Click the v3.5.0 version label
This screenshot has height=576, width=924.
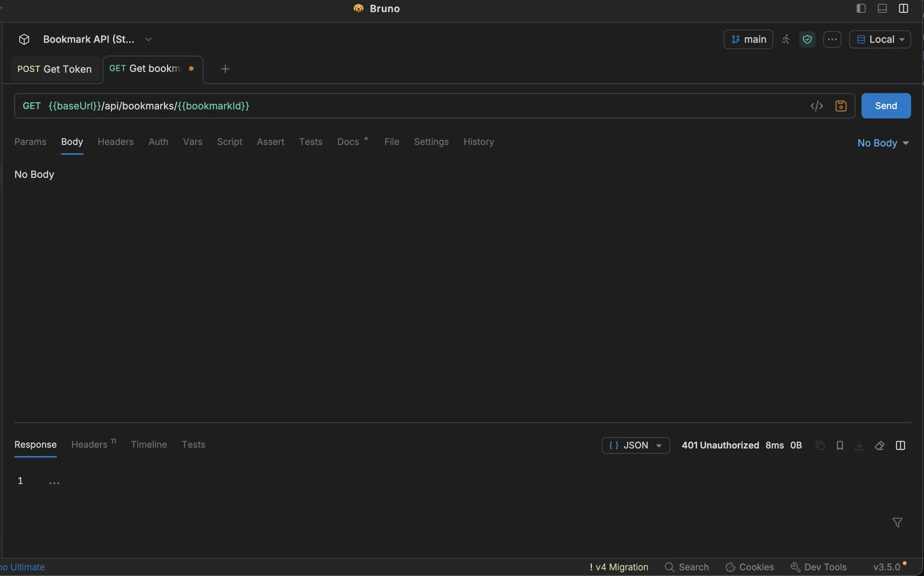tap(887, 567)
